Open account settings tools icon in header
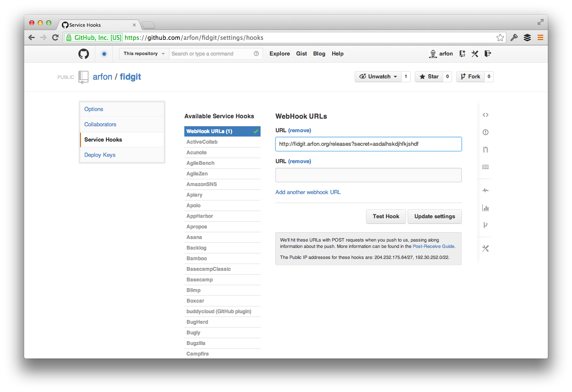This screenshot has width=572, height=392. pos(475,54)
